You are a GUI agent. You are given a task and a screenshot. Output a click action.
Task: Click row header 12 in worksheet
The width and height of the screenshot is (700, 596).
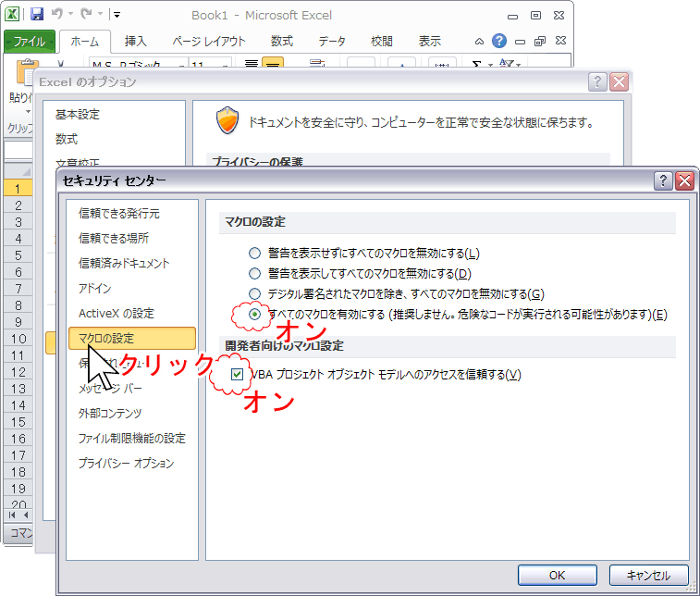pos(18,372)
